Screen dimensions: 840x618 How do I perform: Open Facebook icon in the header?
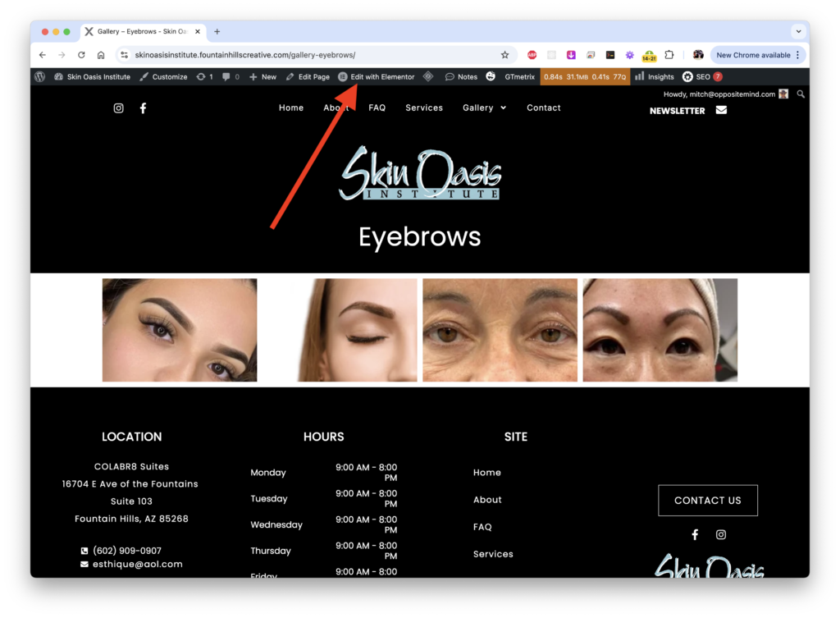tap(143, 108)
